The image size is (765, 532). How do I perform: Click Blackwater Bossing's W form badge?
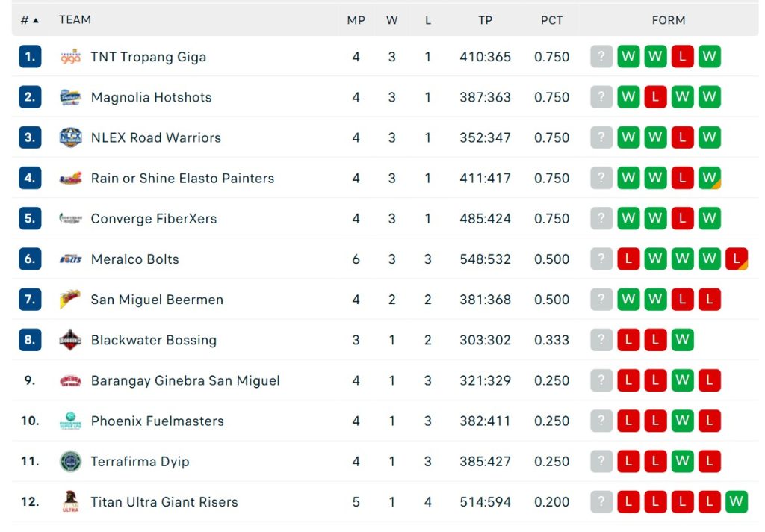682,340
